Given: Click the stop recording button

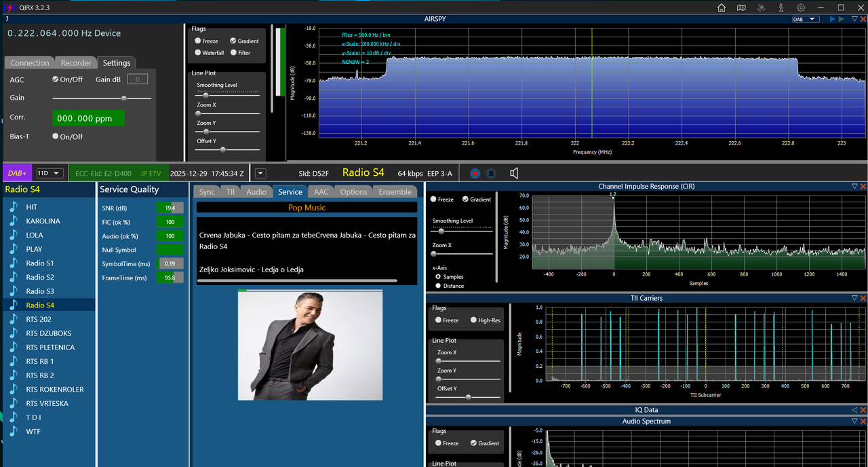Looking at the screenshot, I should [x=492, y=173].
